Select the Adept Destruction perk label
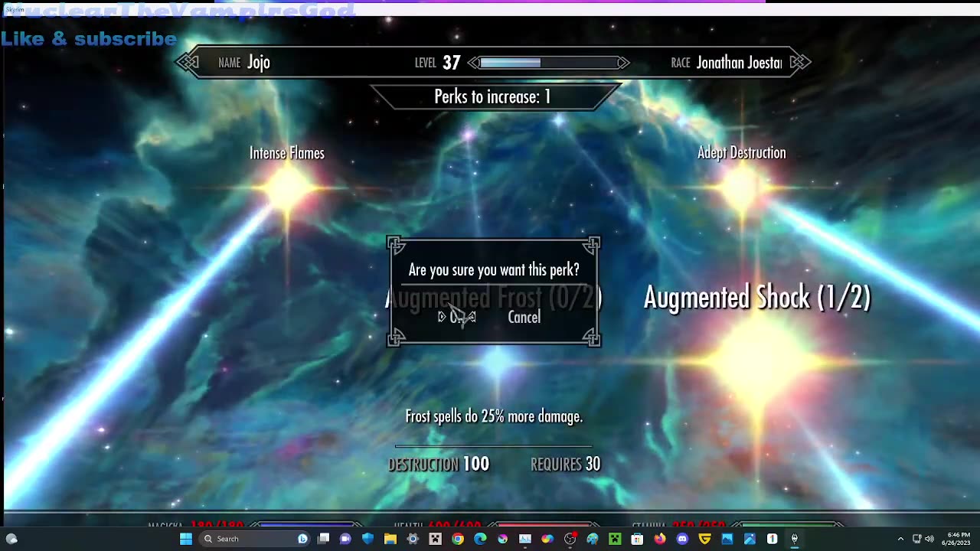 pos(741,153)
